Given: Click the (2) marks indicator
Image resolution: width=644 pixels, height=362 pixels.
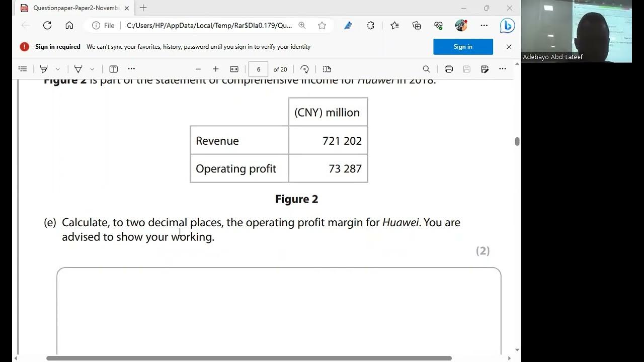Looking at the screenshot, I should (x=483, y=251).
